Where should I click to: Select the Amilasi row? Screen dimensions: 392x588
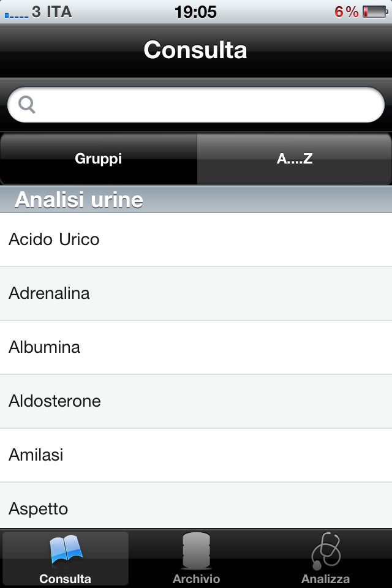tap(196, 455)
